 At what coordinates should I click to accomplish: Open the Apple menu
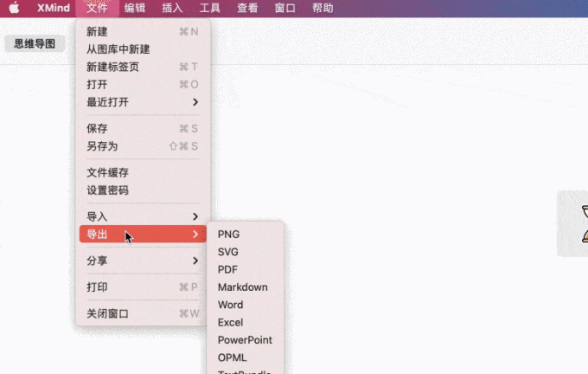[14, 8]
